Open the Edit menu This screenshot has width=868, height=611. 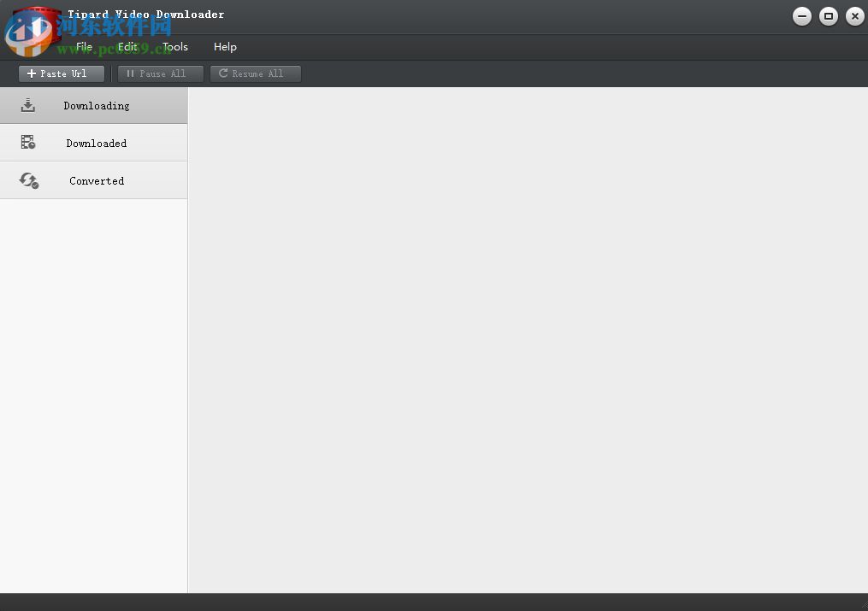click(127, 47)
